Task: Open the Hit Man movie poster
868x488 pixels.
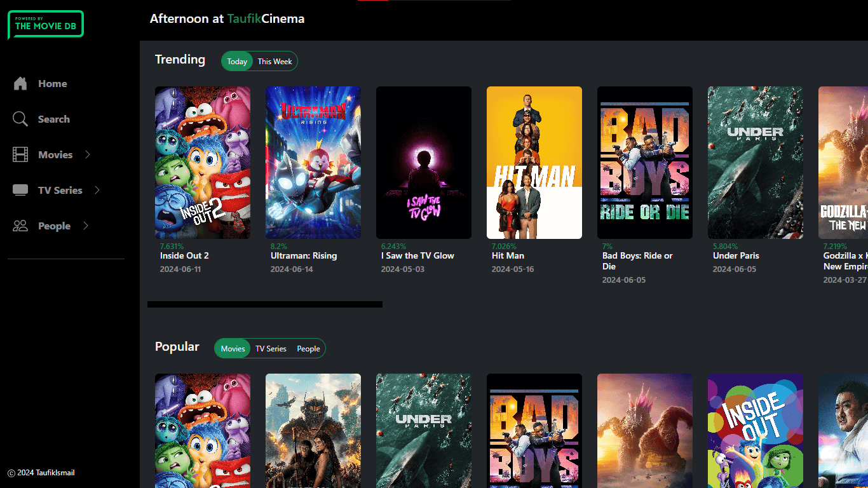Action: point(534,163)
